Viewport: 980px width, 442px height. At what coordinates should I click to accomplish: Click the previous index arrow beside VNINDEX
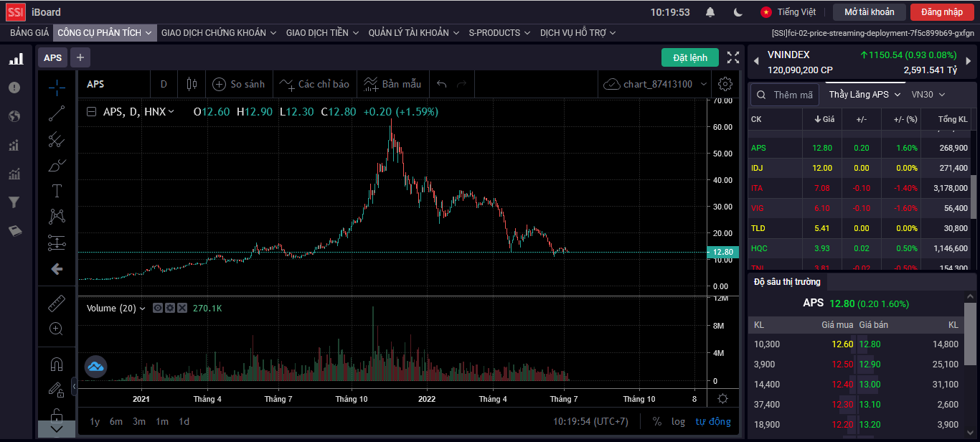[x=755, y=62]
